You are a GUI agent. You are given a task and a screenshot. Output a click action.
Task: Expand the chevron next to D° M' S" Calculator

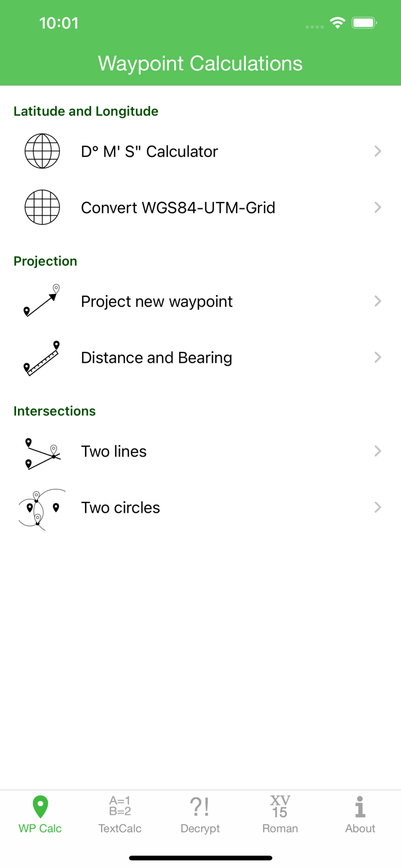point(377,151)
